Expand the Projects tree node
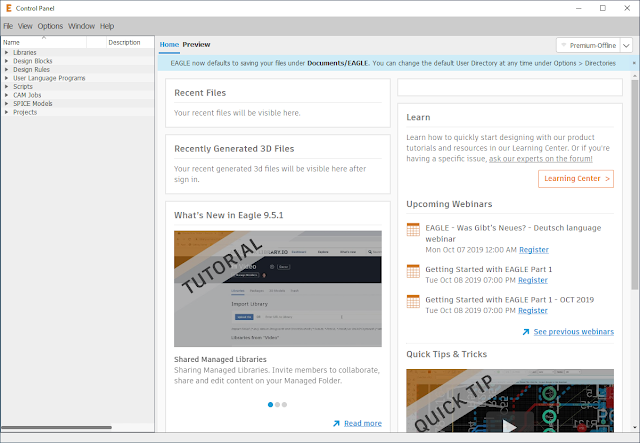 tap(6, 112)
